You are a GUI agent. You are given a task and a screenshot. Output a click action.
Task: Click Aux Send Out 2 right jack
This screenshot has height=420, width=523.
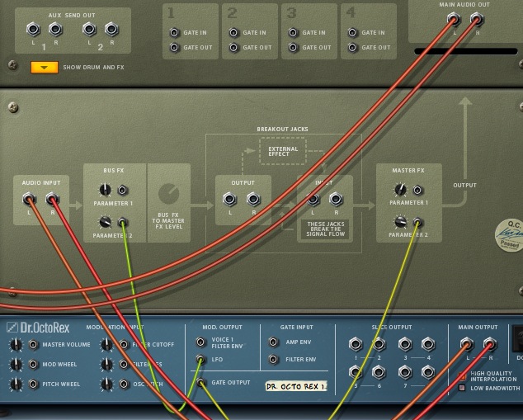(111, 29)
